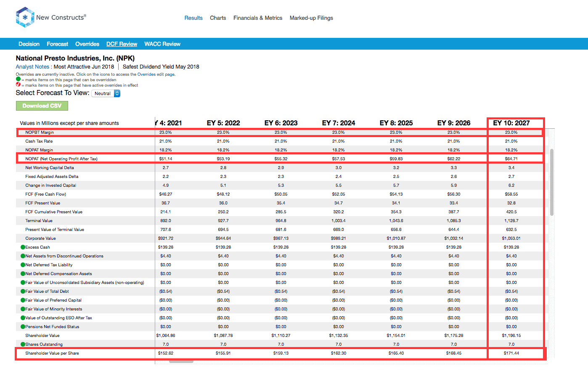Screen dimensions: 588x371
Task: Click green dot beside Net Deferred Compensation Assets
Action: [x=23, y=274]
